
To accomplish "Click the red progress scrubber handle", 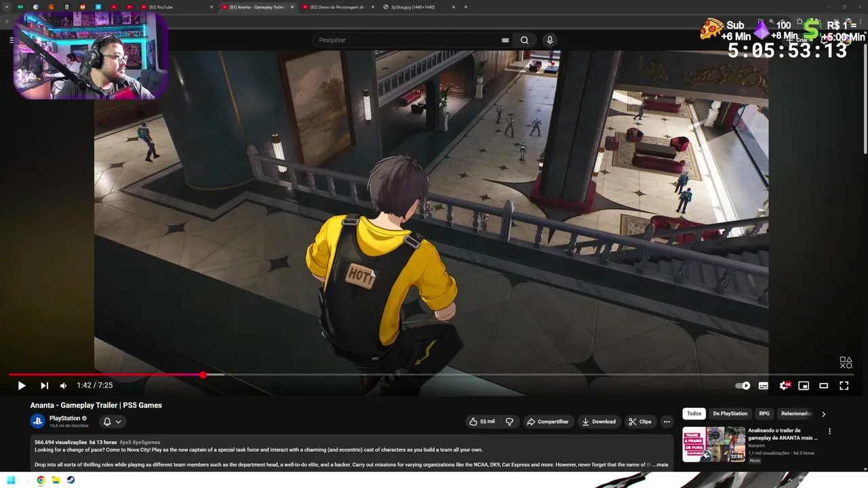I will tap(203, 375).
